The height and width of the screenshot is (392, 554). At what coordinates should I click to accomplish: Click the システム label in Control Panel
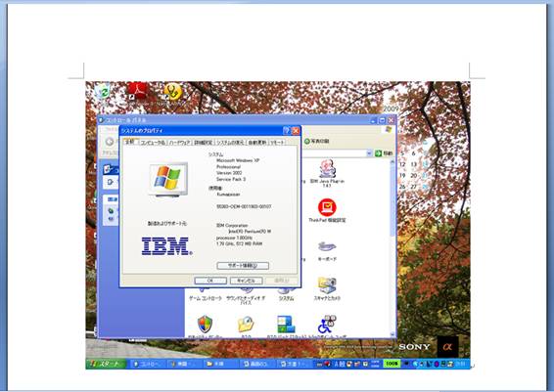click(286, 298)
